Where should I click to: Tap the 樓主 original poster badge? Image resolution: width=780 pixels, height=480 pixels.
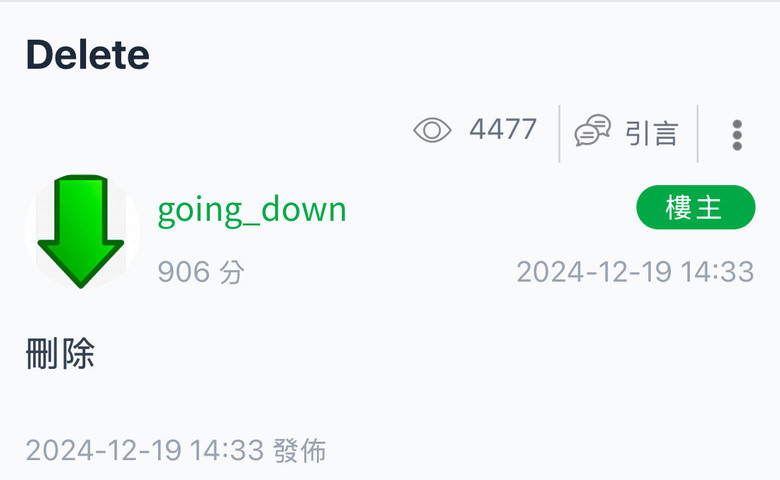[695, 207]
